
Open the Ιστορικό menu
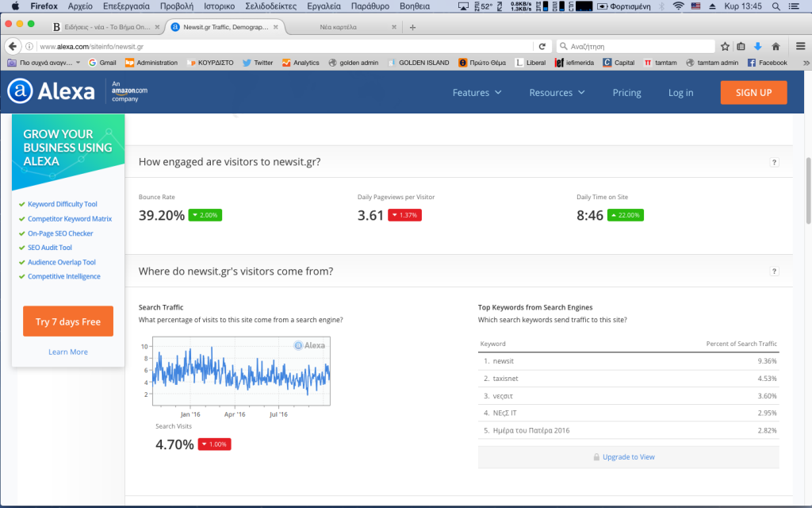pyautogui.click(x=219, y=6)
